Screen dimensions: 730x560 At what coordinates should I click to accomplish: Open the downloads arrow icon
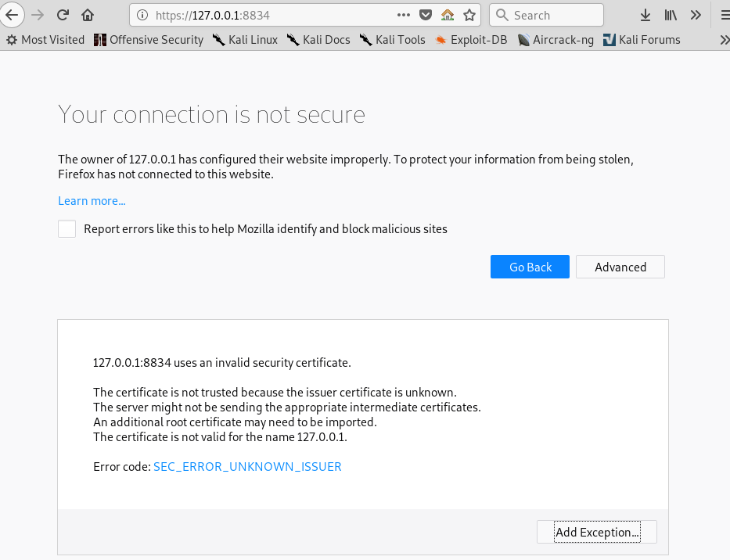click(x=645, y=15)
